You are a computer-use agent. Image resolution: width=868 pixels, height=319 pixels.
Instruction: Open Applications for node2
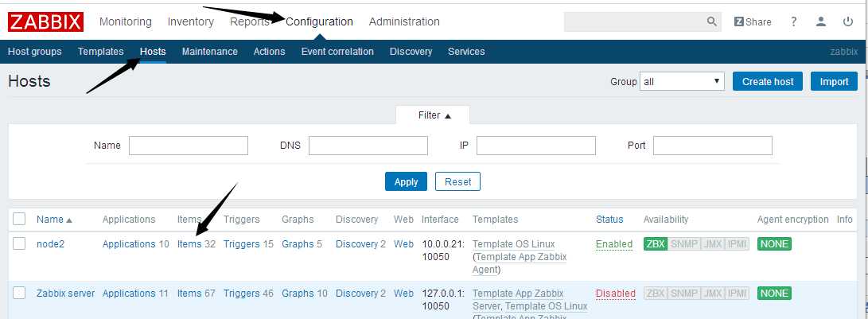click(x=129, y=243)
